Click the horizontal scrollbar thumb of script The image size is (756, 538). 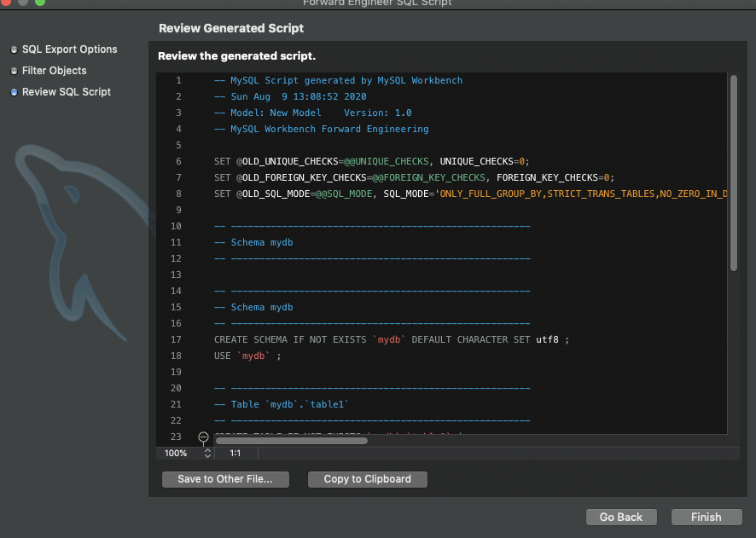(292, 441)
